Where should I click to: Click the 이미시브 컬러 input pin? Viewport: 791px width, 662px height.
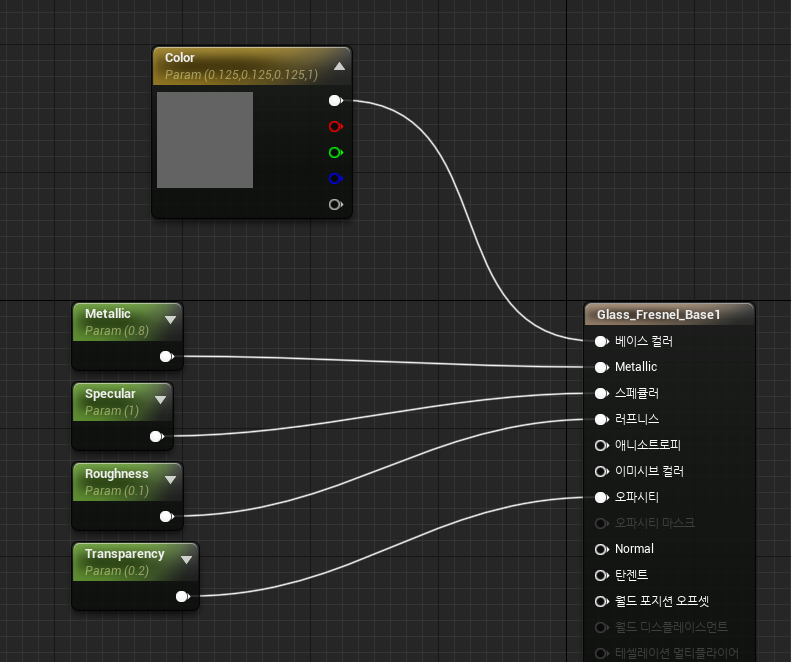coord(601,471)
